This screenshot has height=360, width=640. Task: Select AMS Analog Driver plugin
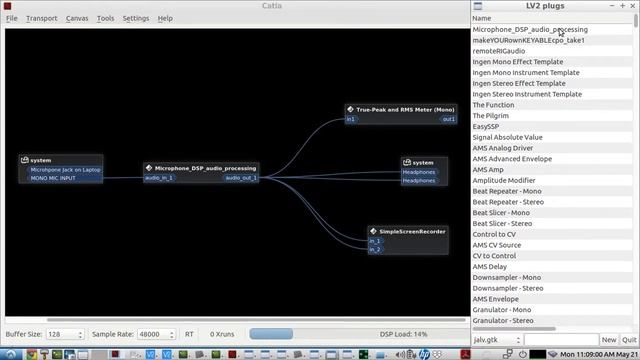click(552, 148)
